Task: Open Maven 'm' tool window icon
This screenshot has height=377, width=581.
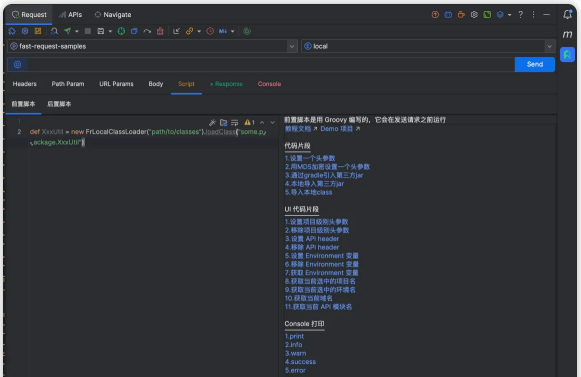Action: click(567, 34)
